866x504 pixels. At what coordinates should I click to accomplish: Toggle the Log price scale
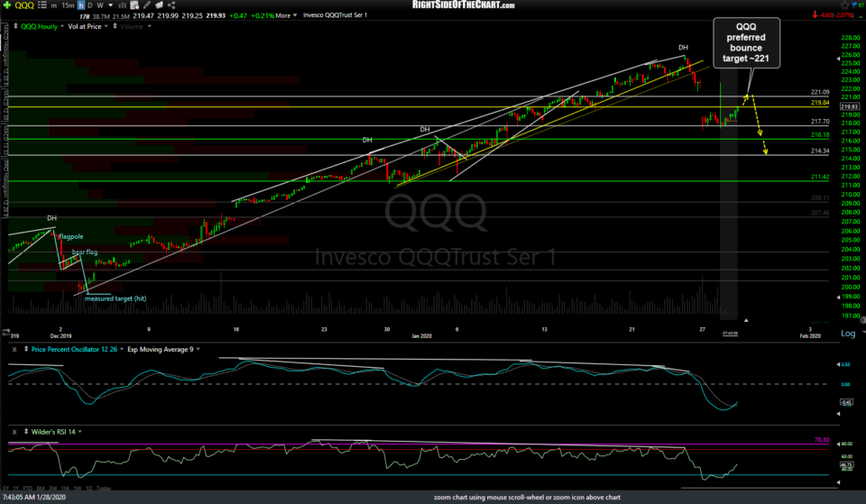pos(848,334)
